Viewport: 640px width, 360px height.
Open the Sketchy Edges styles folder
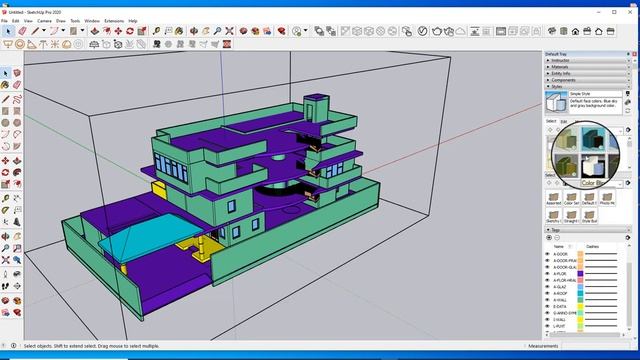coord(553,216)
